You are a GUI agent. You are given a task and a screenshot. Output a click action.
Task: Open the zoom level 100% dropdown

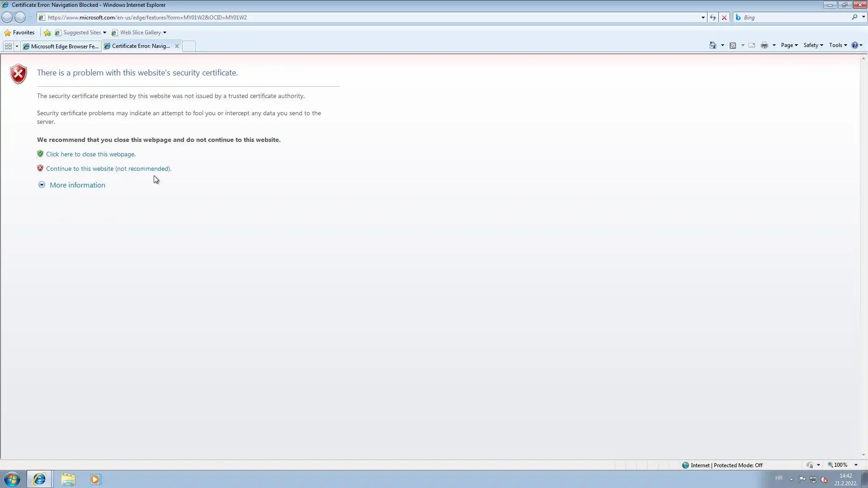click(x=856, y=465)
